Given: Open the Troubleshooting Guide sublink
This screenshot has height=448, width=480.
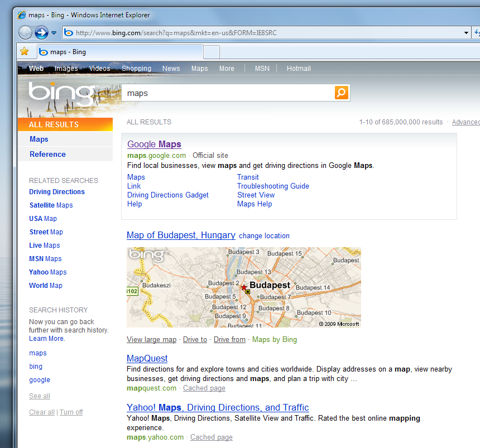Looking at the screenshot, I should (x=273, y=186).
